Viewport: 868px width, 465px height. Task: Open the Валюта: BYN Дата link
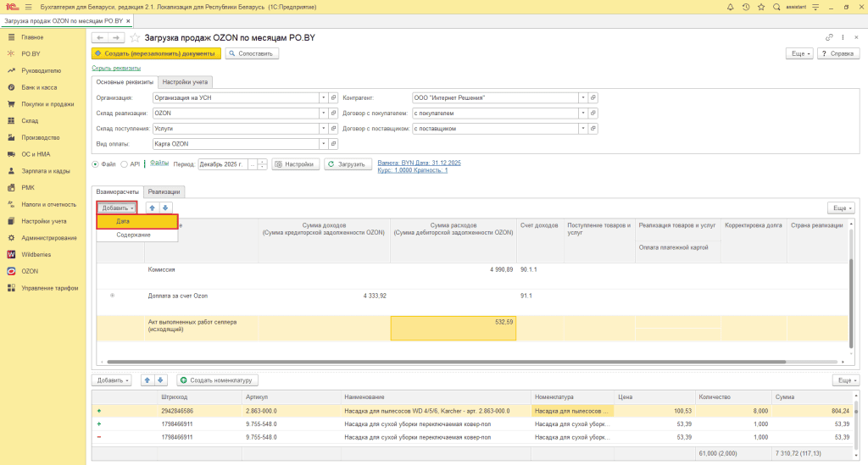tap(419, 163)
